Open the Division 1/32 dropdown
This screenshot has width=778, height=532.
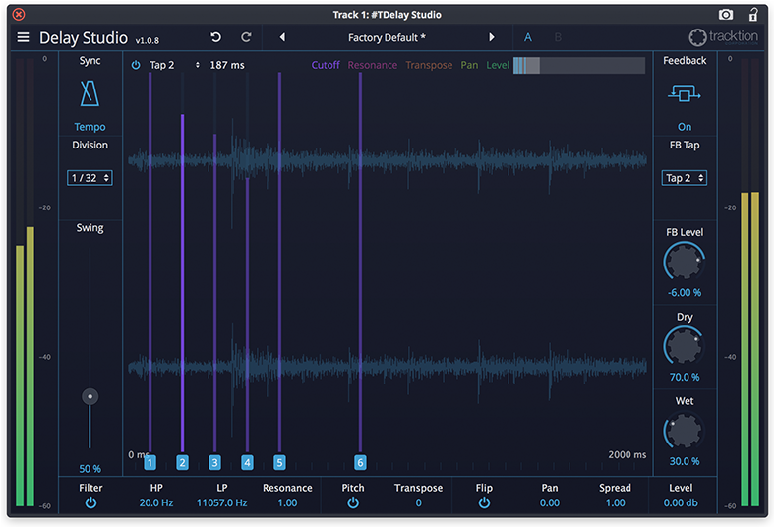[90, 178]
